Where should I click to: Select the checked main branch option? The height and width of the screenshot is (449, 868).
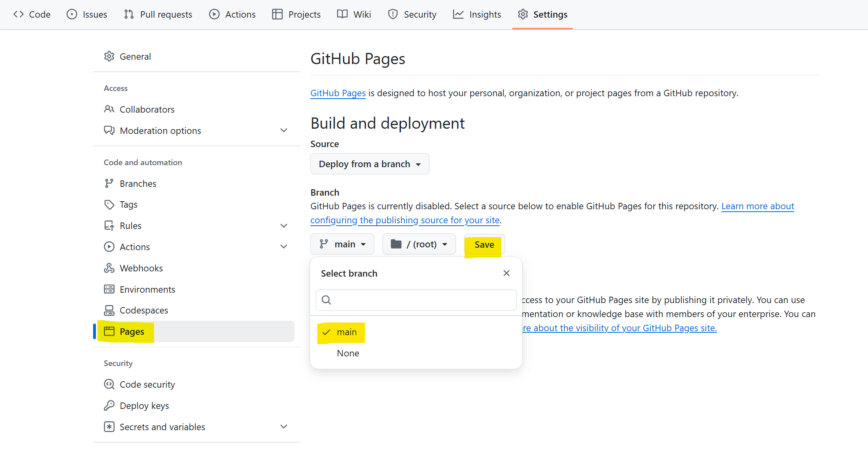click(x=341, y=332)
